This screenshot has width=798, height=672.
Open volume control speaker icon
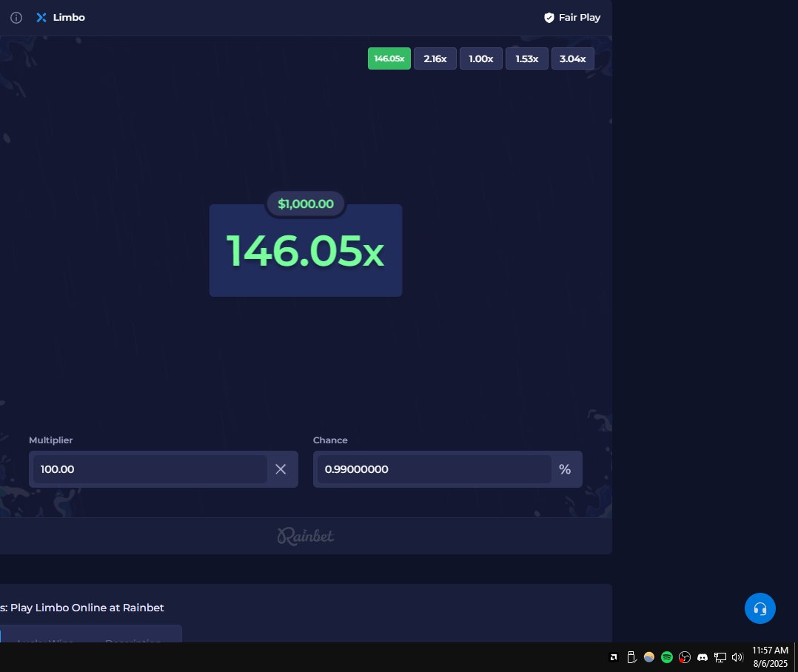pos(737,657)
